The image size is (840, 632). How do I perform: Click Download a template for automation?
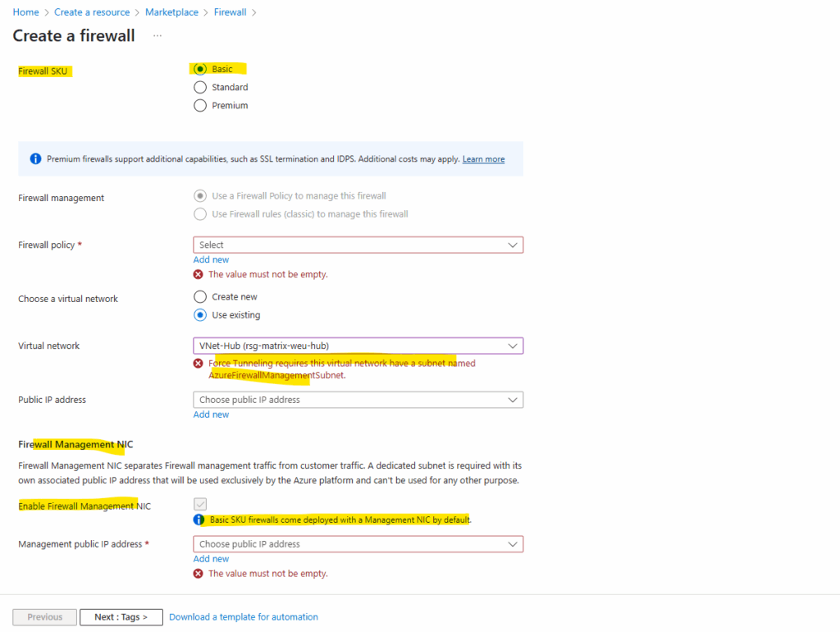coord(243,617)
